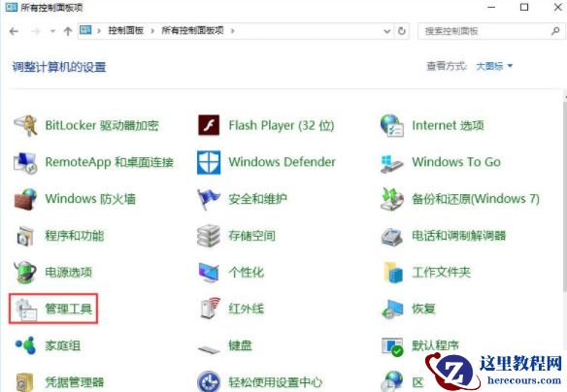
Task: Open the 大图标 view mode dropdown
Action: point(494,66)
